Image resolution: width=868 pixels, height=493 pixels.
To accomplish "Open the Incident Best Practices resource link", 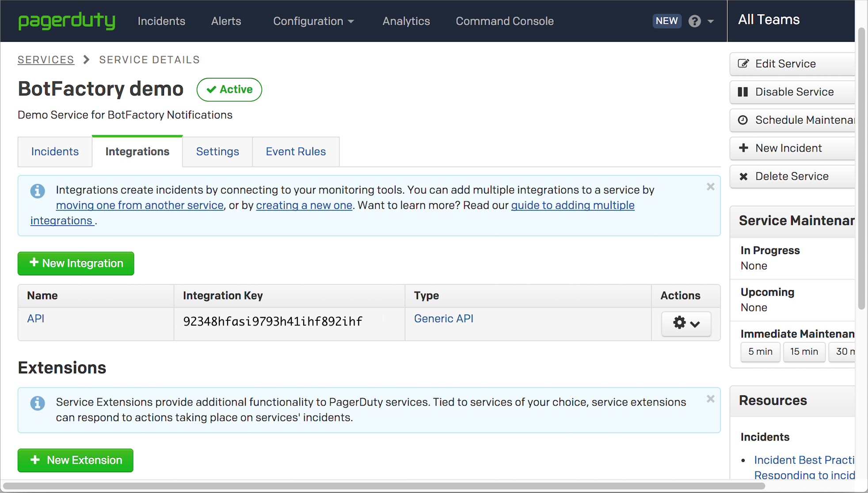I will (x=804, y=460).
